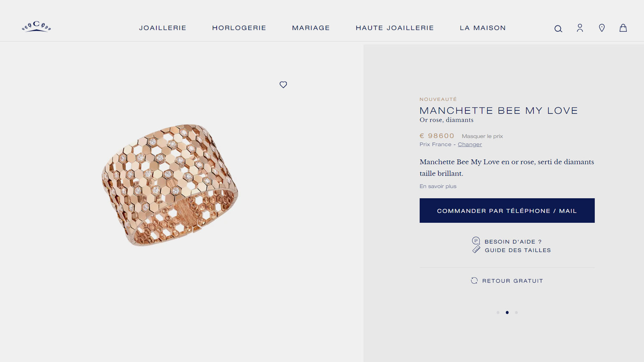Hide price with Masquer le prix
This screenshot has height=362, width=644.
tap(482, 136)
